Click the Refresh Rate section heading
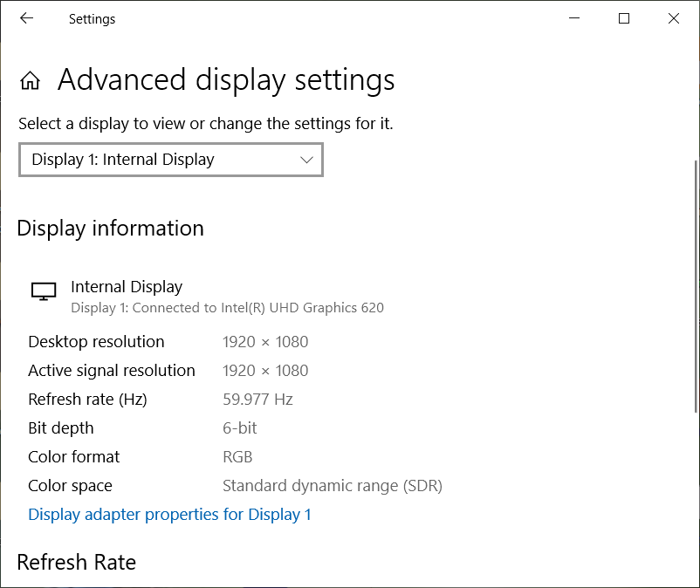This screenshot has height=588, width=700. (77, 563)
